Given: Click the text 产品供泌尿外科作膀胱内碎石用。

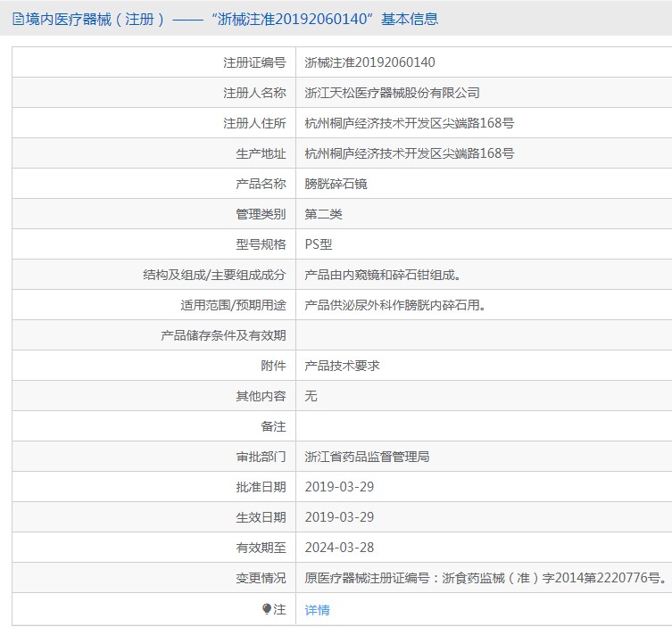Looking at the screenshot, I should 395,305.
